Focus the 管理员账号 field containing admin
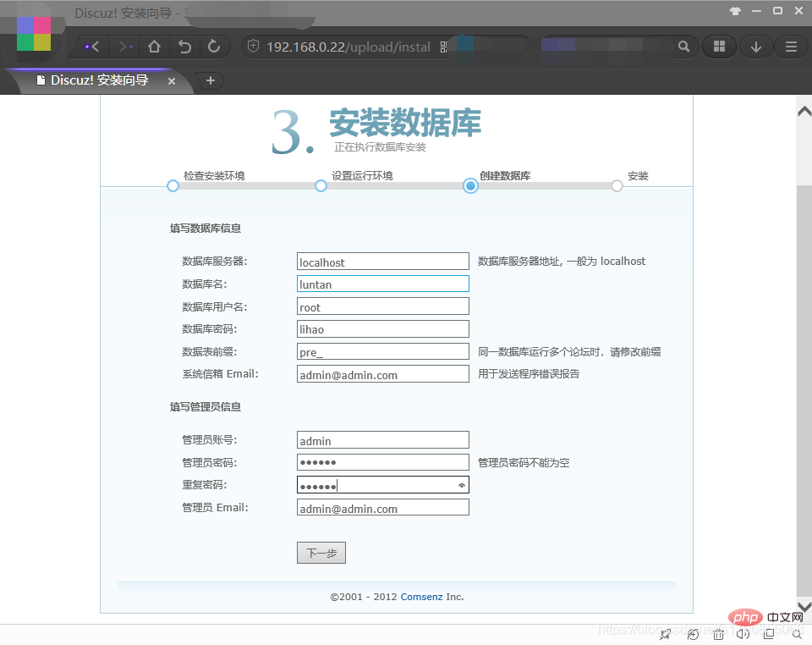The image size is (812, 645). coord(383,440)
